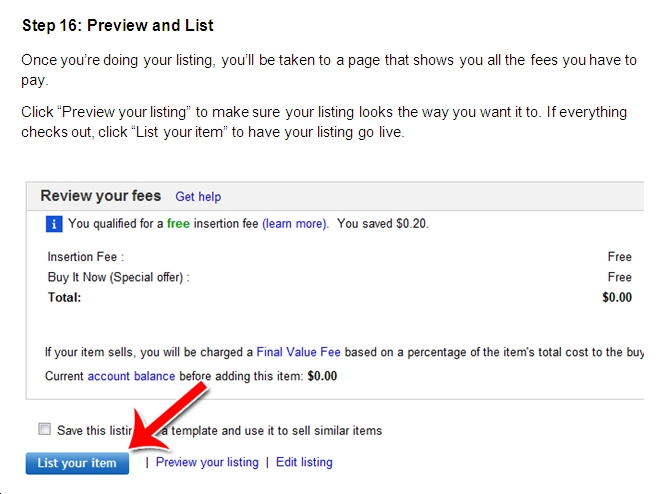The image size is (665, 494).
Task: Open the Get help link
Action: (198, 197)
